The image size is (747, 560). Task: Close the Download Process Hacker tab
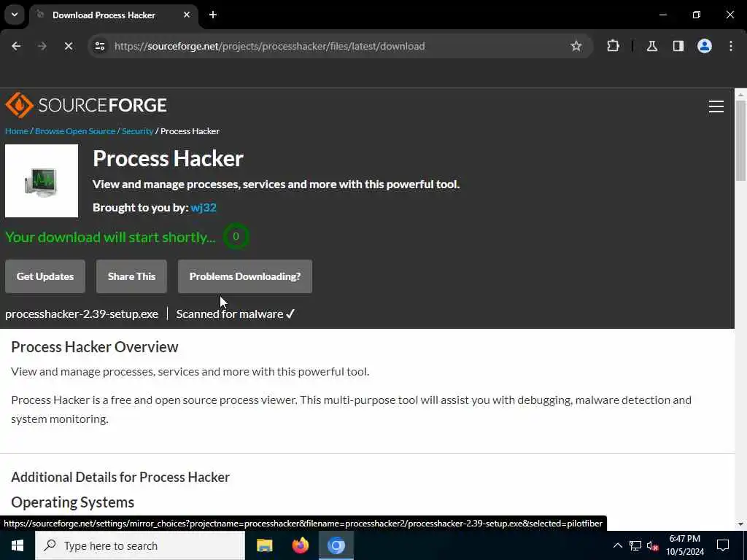pyautogui.click(x=187, y=15)
